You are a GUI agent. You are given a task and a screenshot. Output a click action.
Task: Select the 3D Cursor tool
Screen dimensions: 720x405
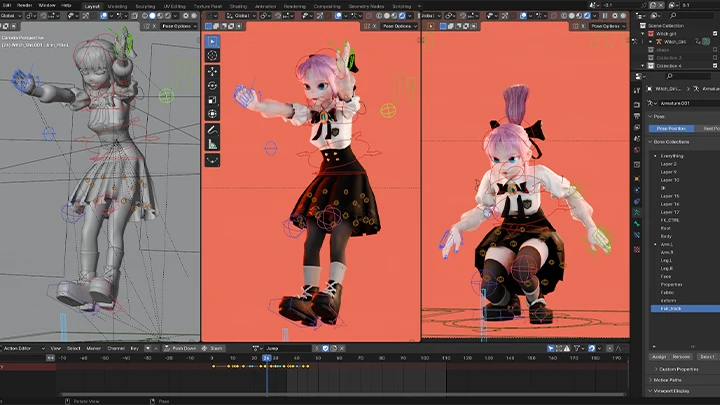click(212, 56)
